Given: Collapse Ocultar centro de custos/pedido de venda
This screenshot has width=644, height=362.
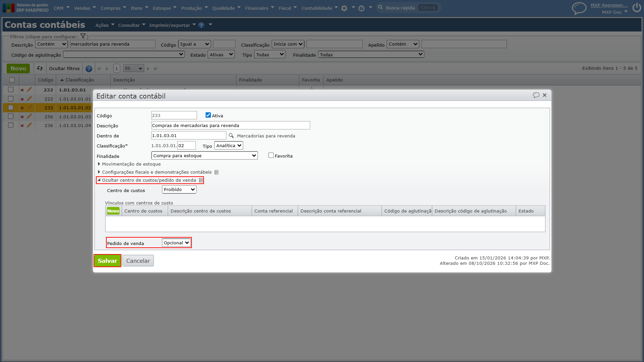Looking at the screenshot, I should coord(147,180).
